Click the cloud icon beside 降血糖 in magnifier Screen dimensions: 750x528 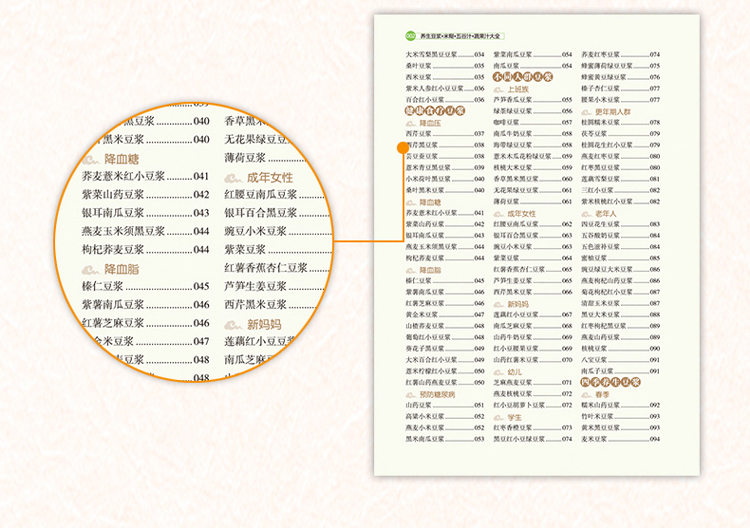(90, 158)
